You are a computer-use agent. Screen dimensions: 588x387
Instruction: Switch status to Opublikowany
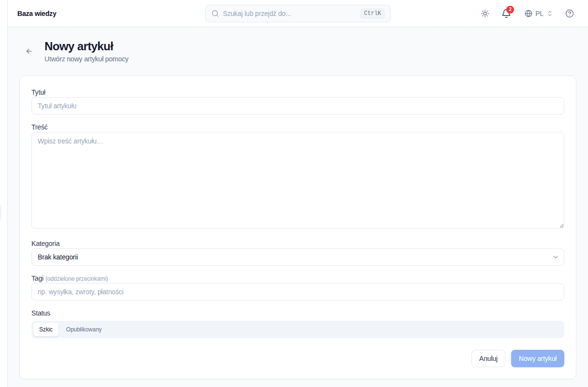point(84,330)
